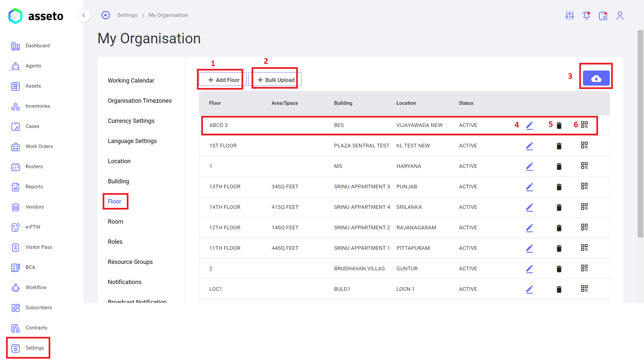
Task: Open Reports from sidebar
Action: (27, 187)
